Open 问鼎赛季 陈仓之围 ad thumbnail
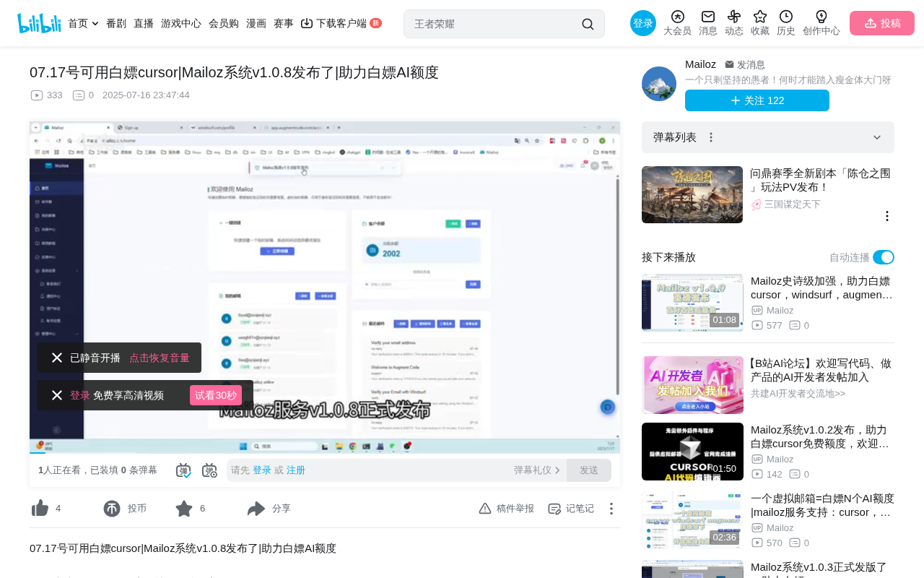924x578 pixels. coord(692,195)
